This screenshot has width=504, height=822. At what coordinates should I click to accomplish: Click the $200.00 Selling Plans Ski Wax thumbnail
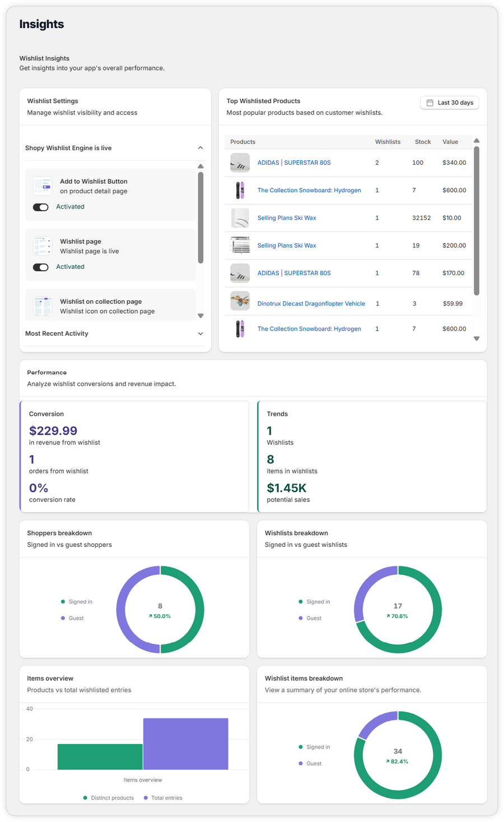[240, 245]
